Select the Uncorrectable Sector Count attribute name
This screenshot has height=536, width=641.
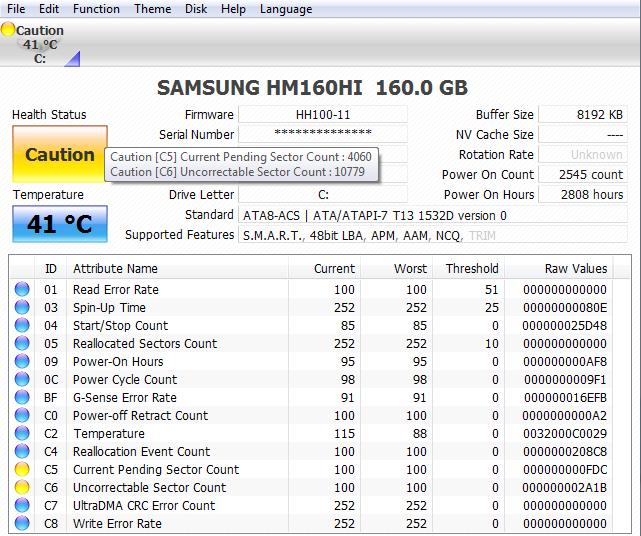tap(149, 487)
